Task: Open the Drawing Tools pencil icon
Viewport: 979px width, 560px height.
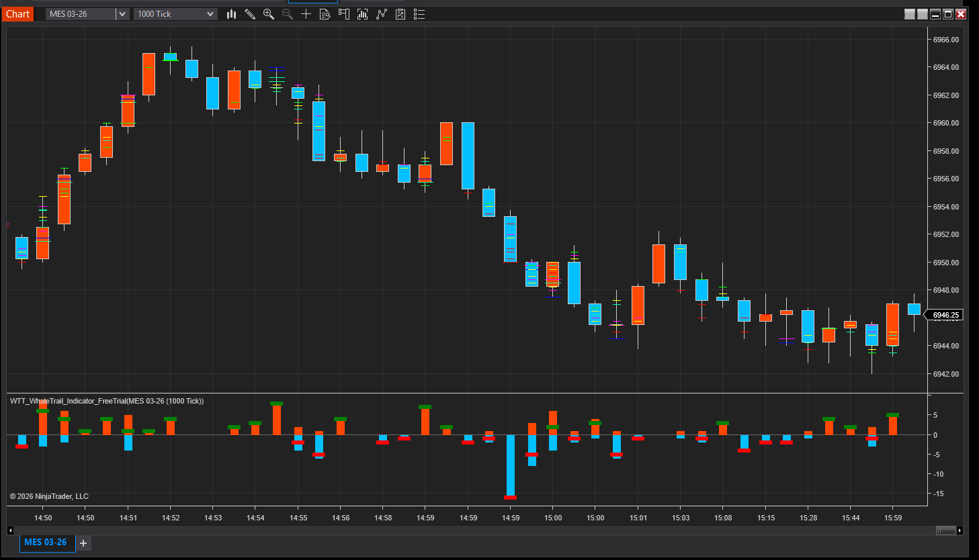Action: pyautogui.click(x=250, y=14)
